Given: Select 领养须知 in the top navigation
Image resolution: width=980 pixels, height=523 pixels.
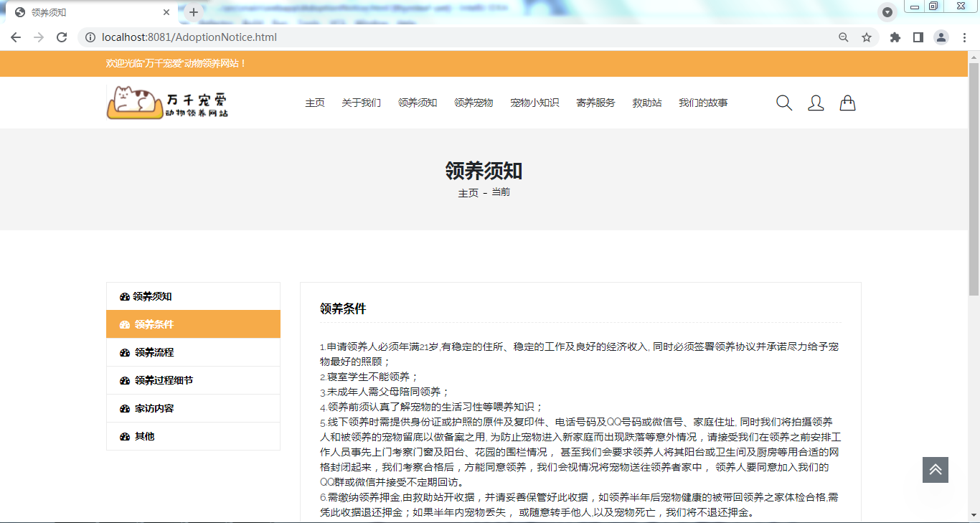Looking at the screenshot, I should pos(418,103).
